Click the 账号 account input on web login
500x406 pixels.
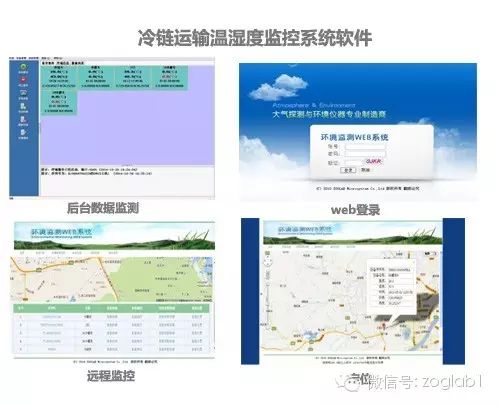[365, 146]
